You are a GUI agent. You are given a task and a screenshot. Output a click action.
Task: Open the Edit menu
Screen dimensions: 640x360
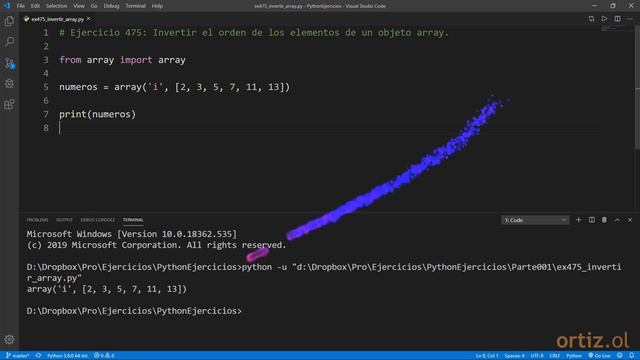(x=35, y=6)
